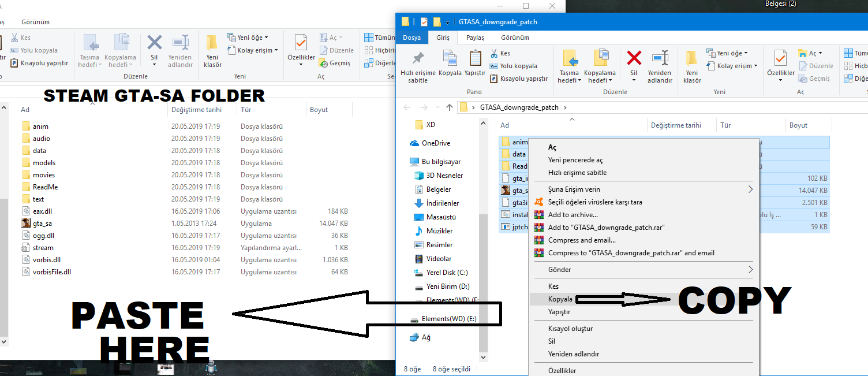Click GTASA_downgrade_patch in the address bar
868x376 pixels.
click(519, 107)
